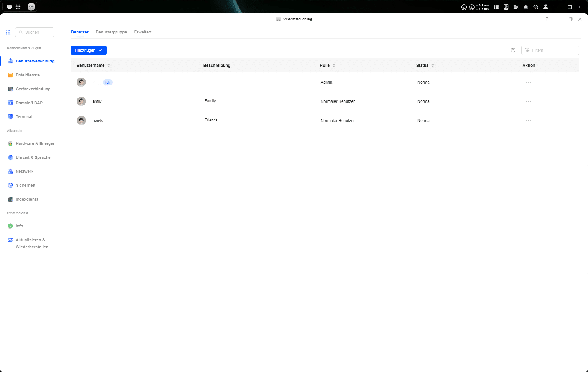This screenshot has width=588, height=372.
Task: Switch to the Benutzergruppe tab
Action: click(111, 32)
